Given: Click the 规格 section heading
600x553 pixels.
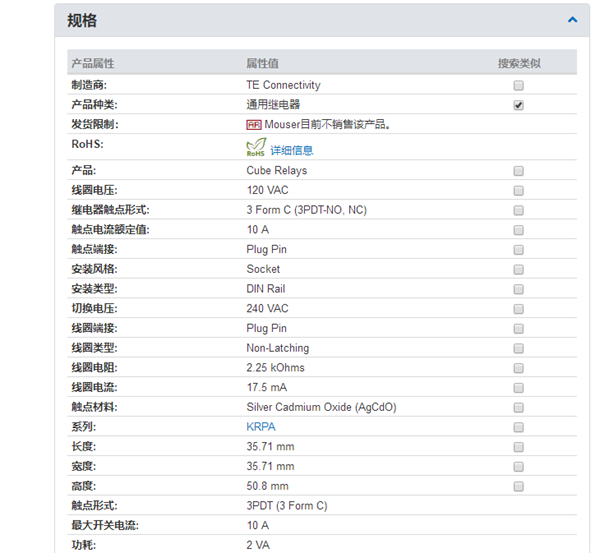Looking at the screenshot, I should 82,20.
